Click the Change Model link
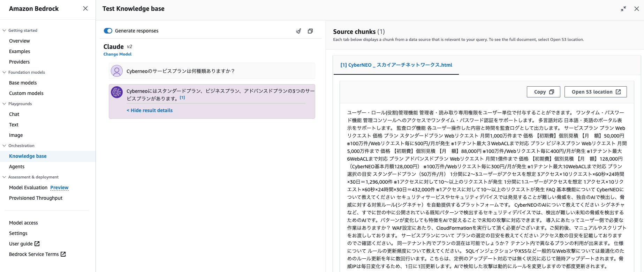Screen dimensions: 644x272 click(x=118, y=54)
